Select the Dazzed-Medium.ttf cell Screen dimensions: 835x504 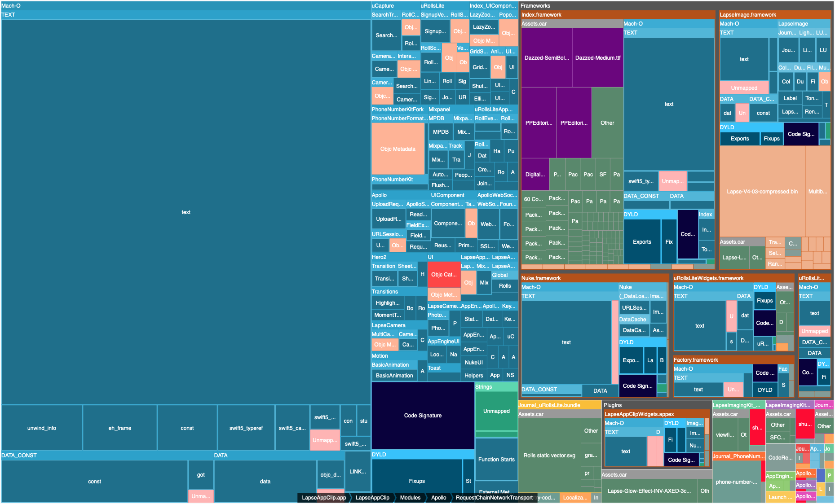pos(598,57)
